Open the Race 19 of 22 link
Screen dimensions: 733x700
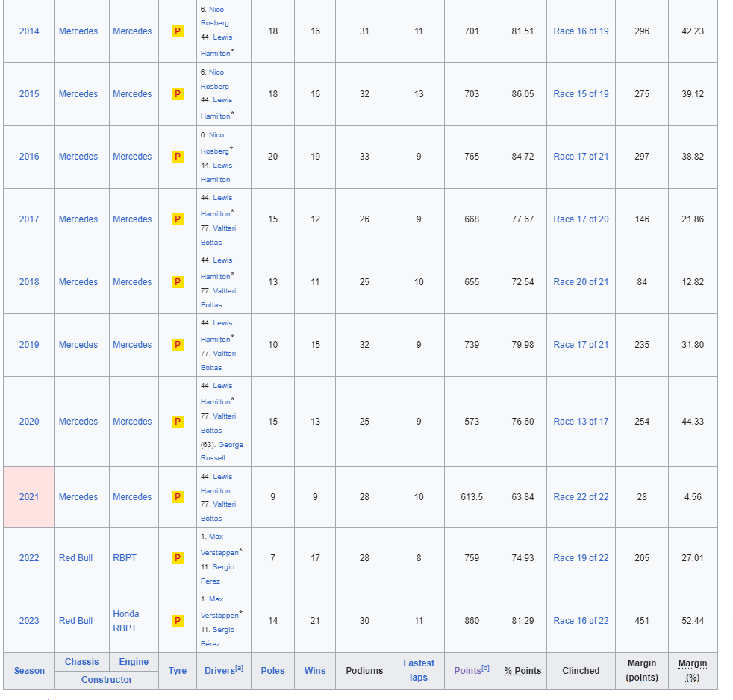click(581, 558)
